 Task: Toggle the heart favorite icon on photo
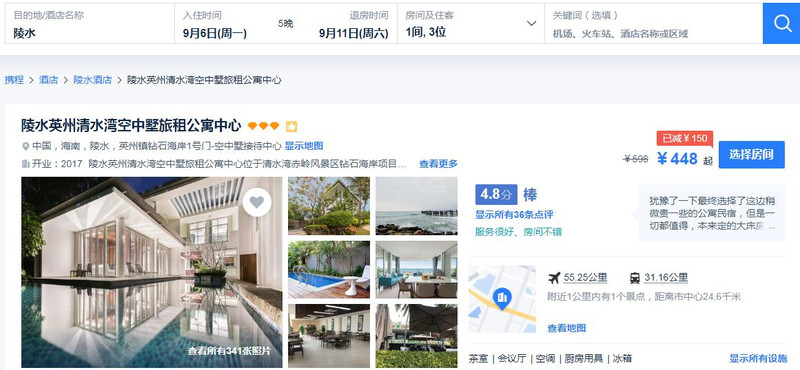coord(257,202)
